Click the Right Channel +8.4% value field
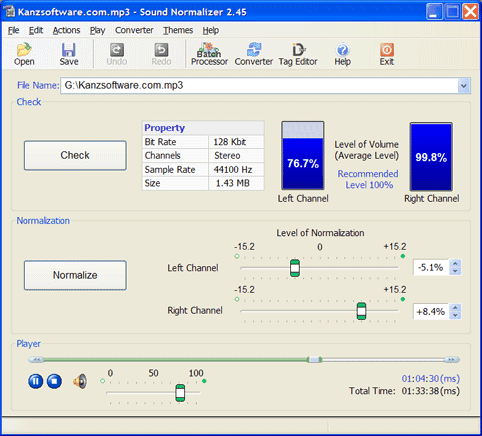The width and height of the screenshot is (482, 436). click(x=431, y=311)
